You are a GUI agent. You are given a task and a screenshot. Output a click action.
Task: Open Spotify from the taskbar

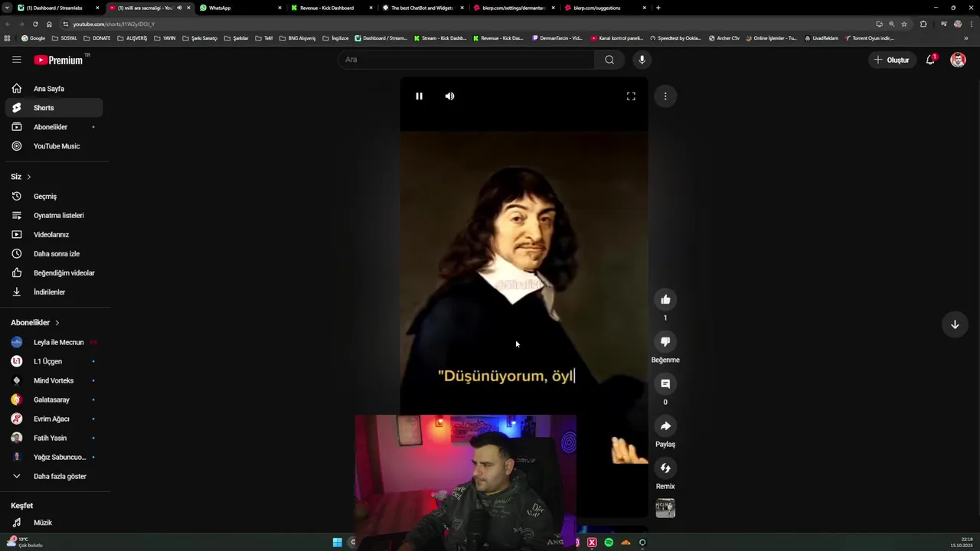[609, 543]
